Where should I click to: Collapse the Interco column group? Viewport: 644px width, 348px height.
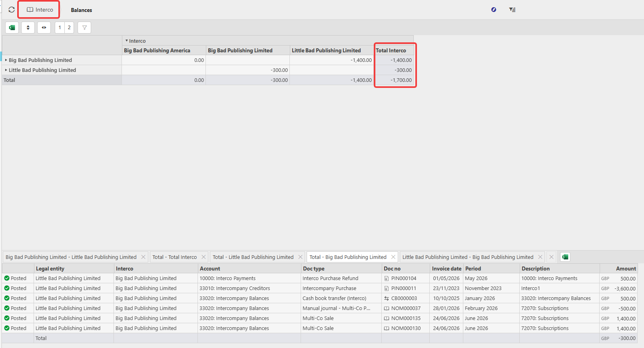[x=127, y=41]
